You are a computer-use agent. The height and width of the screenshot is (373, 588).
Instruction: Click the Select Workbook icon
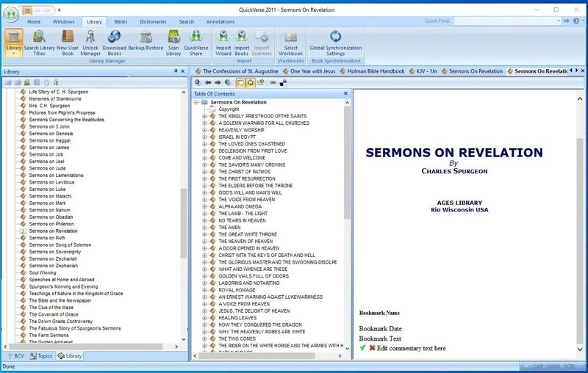click(290, 43)
